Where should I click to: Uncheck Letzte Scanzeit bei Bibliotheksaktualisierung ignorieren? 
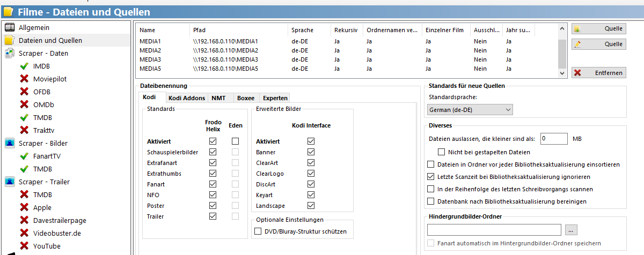pos(430,176)
